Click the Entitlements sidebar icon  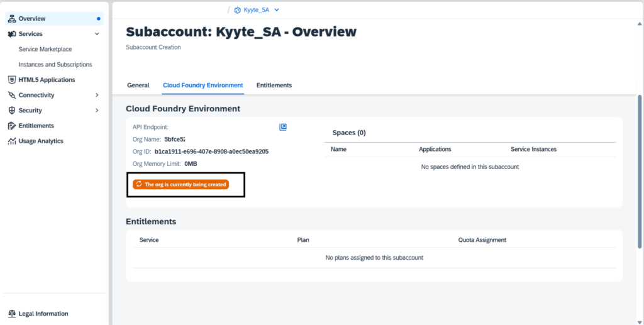(12, 126)
